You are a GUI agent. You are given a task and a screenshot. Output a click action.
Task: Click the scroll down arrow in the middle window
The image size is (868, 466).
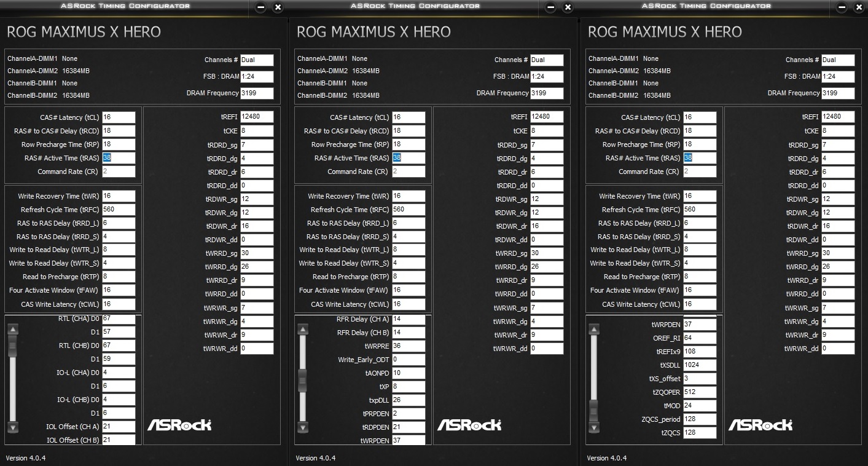pyautogui.click(x=302, y=427)
